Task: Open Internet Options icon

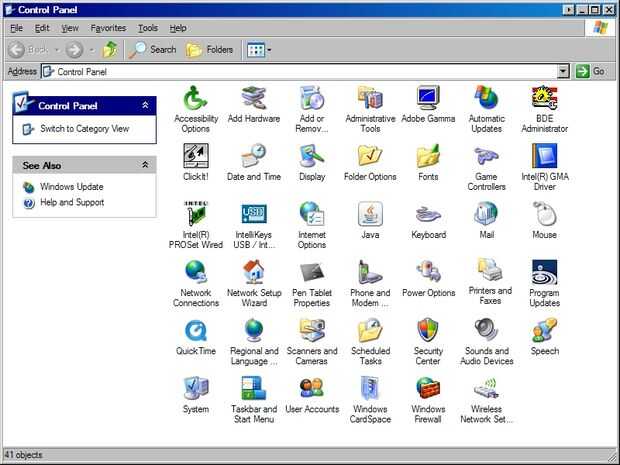Action: [312, 214]
